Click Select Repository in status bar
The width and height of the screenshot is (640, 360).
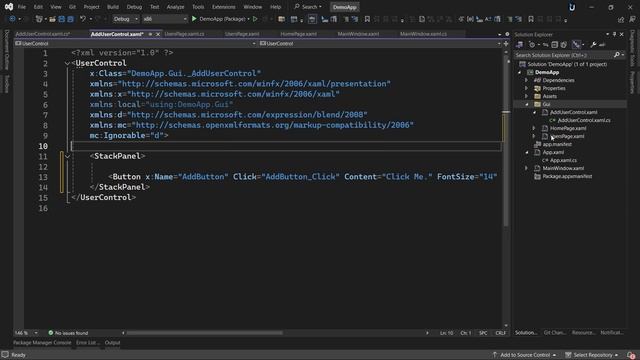[x=591, y=355]
